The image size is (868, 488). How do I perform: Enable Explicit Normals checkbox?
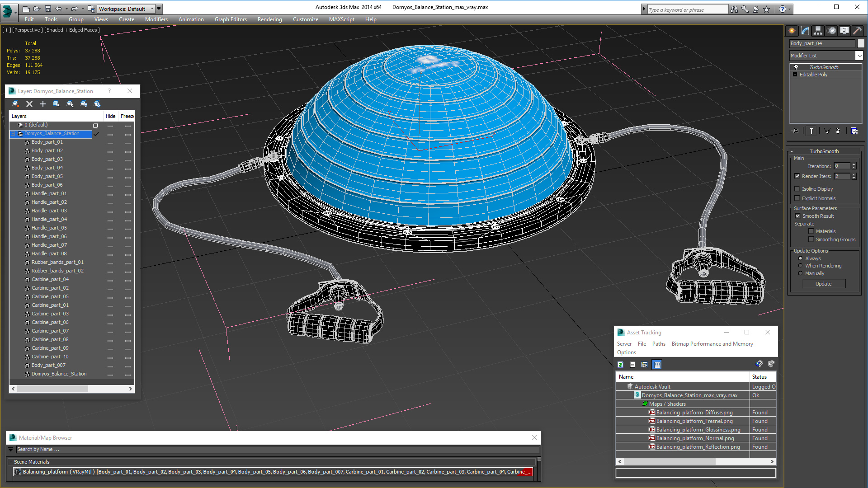click(x=797, y=198)
